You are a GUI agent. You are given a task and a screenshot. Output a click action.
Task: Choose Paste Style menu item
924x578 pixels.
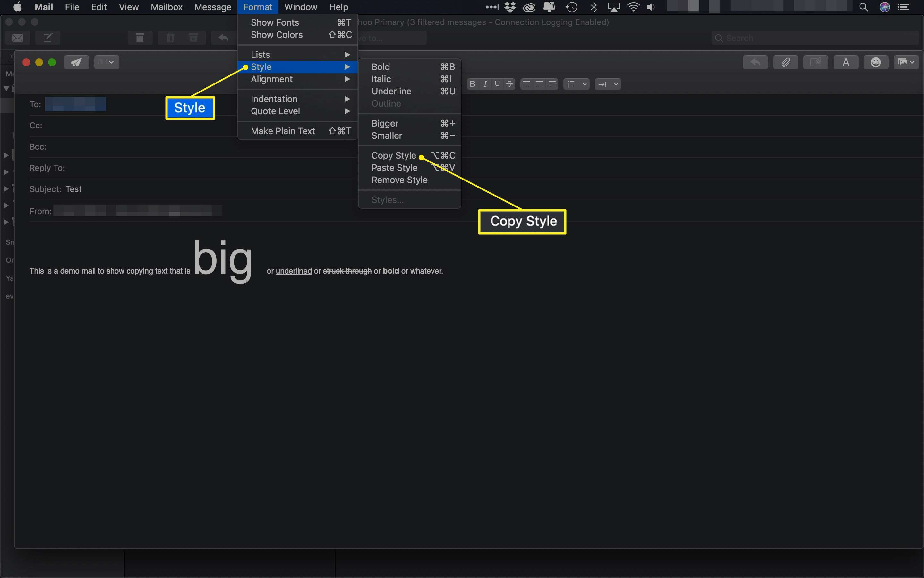409,168
